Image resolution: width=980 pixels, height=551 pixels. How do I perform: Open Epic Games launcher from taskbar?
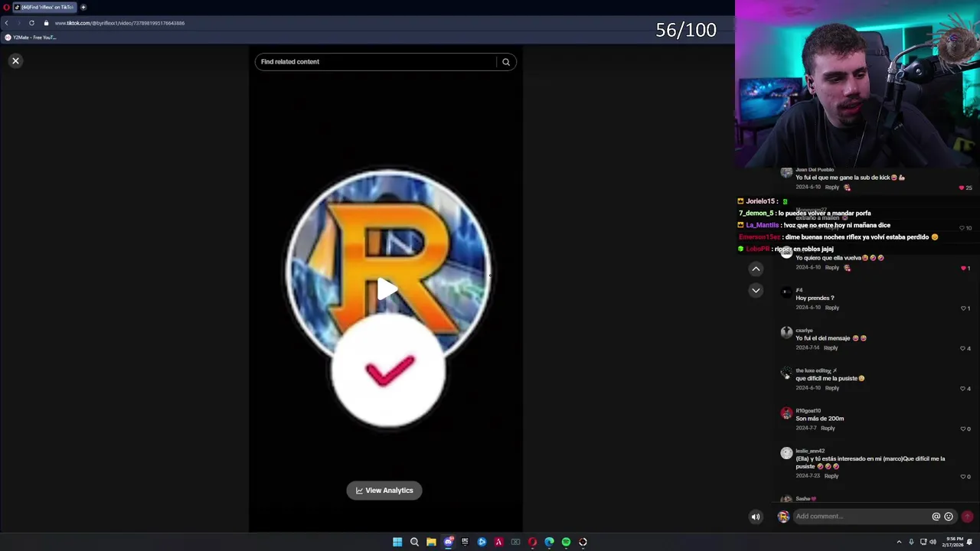[465, 542]
